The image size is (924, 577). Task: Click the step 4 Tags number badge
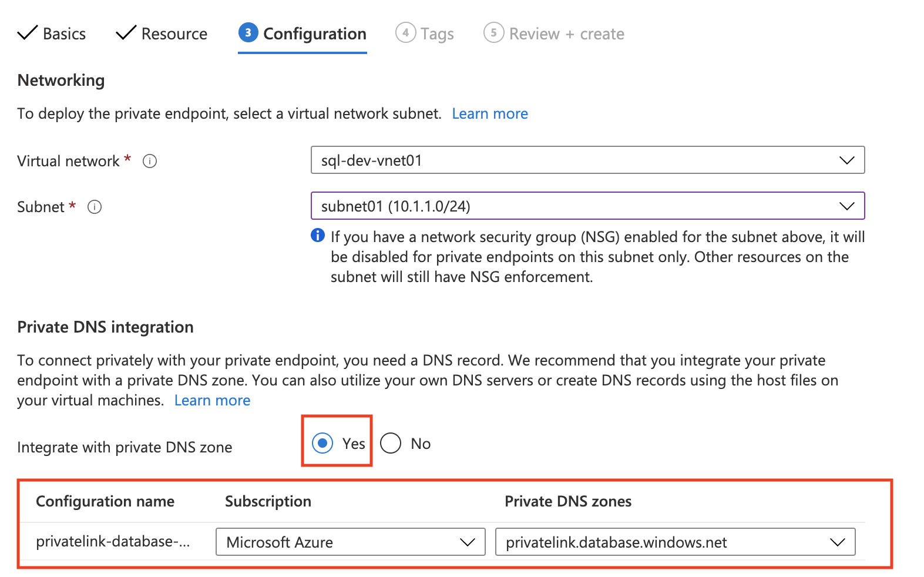click(x=405, y=33)
